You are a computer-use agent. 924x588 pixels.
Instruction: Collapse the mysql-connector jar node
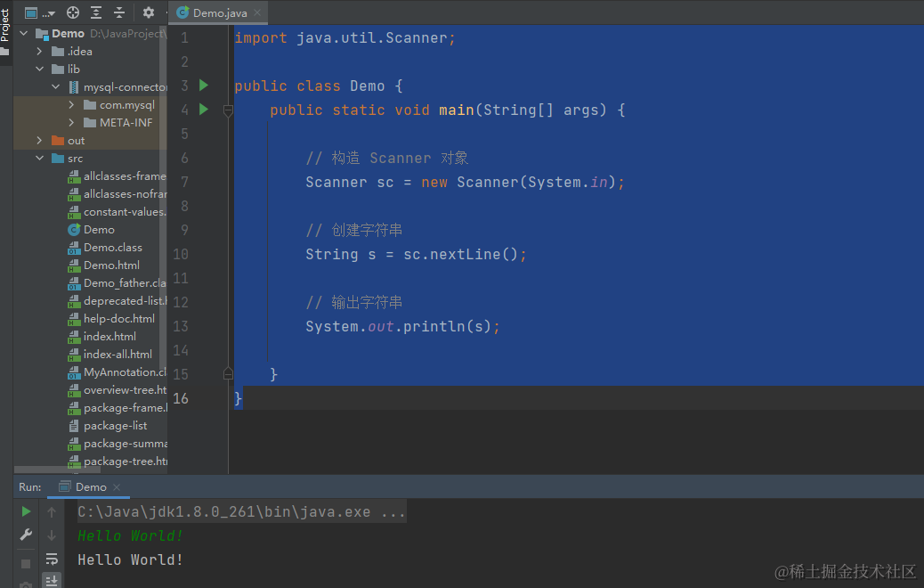pyautogui.click(x=56, y=86)
